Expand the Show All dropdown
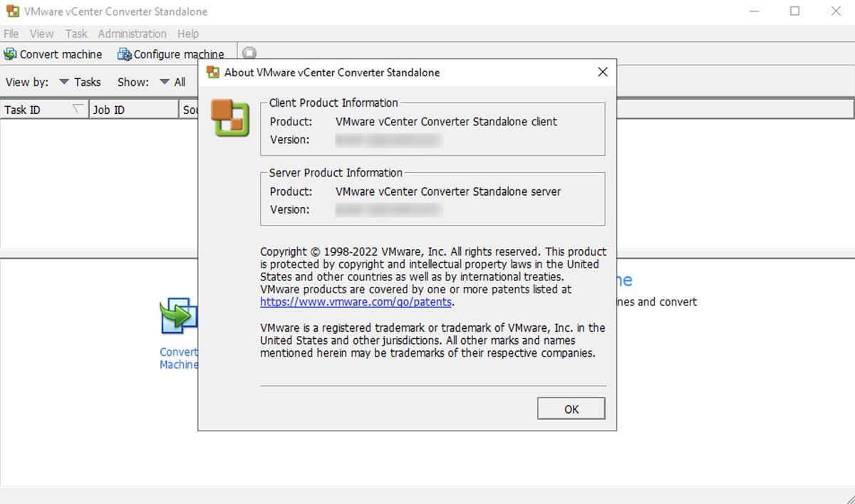This screenshot has width=855, height=504. pos(172,82)
